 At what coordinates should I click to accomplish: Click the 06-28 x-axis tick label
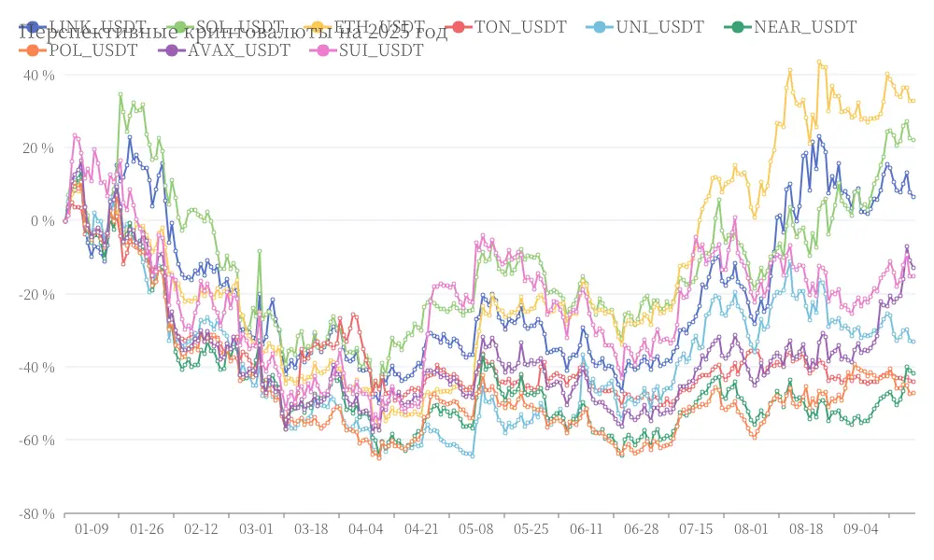(642, 529)
